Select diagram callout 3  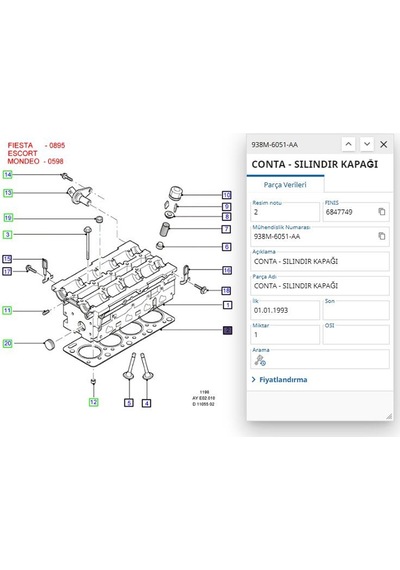coord(8,234)
